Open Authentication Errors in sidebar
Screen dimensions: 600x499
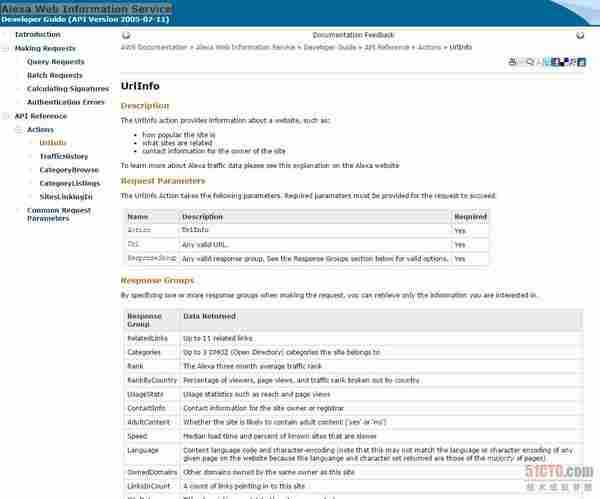65,102
